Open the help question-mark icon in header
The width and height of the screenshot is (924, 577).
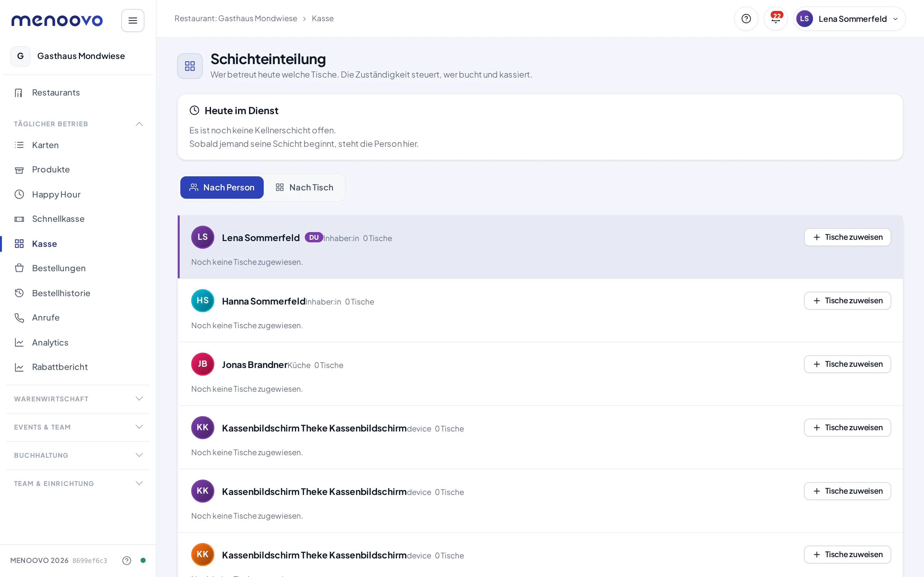tap(746, 19)
